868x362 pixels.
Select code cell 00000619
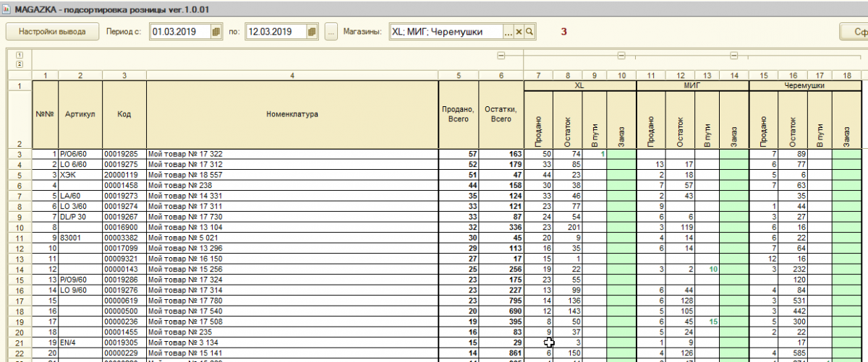tap(124, 299)
